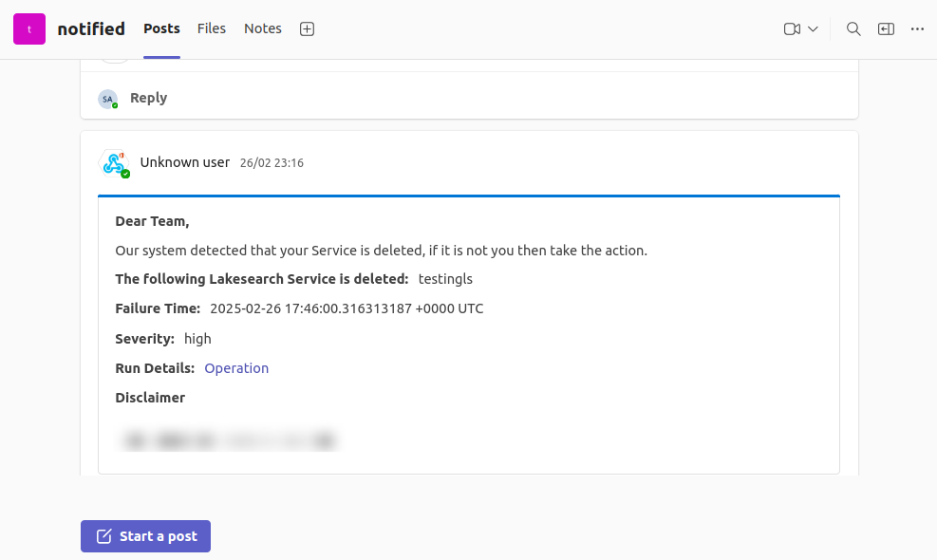Click the webhook connector avatar icon
The image size is (937, 560).
(115, 163)
